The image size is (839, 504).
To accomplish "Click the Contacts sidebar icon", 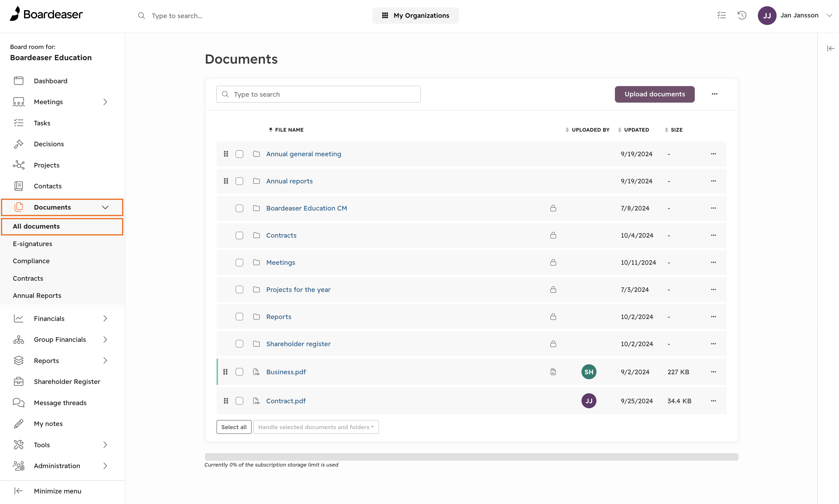I will [19, 186].
